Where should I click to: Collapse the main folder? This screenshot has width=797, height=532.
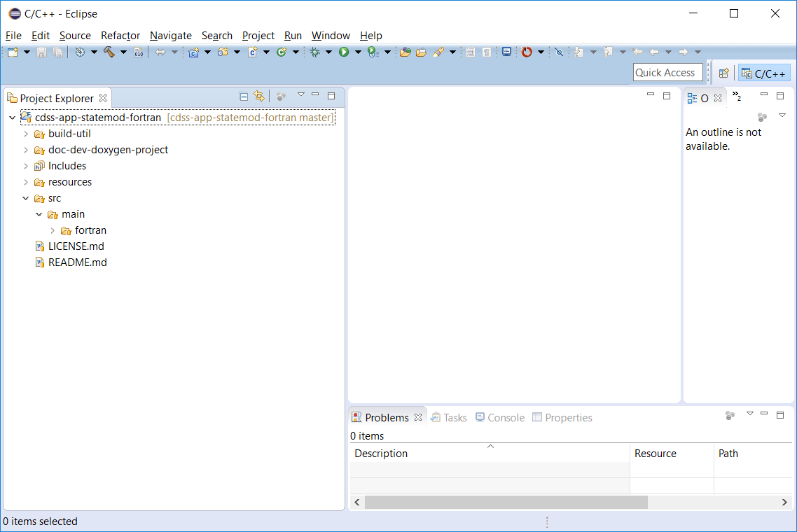coord(39,214)
